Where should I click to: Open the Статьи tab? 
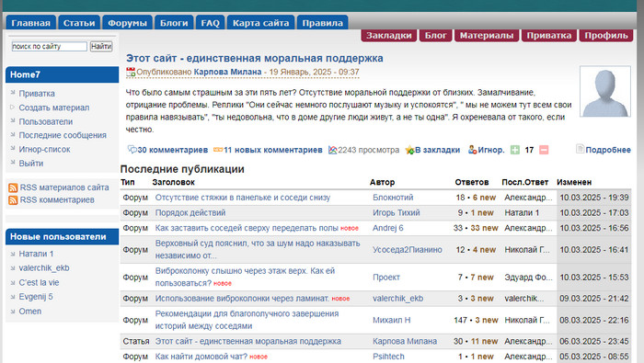tap(79, 23)
